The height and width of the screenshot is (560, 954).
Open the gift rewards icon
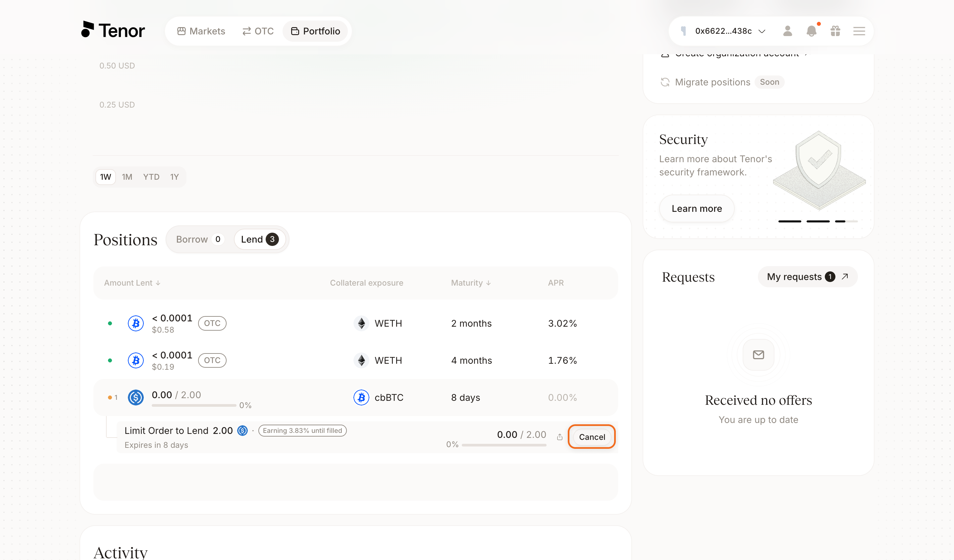(835, 31)
